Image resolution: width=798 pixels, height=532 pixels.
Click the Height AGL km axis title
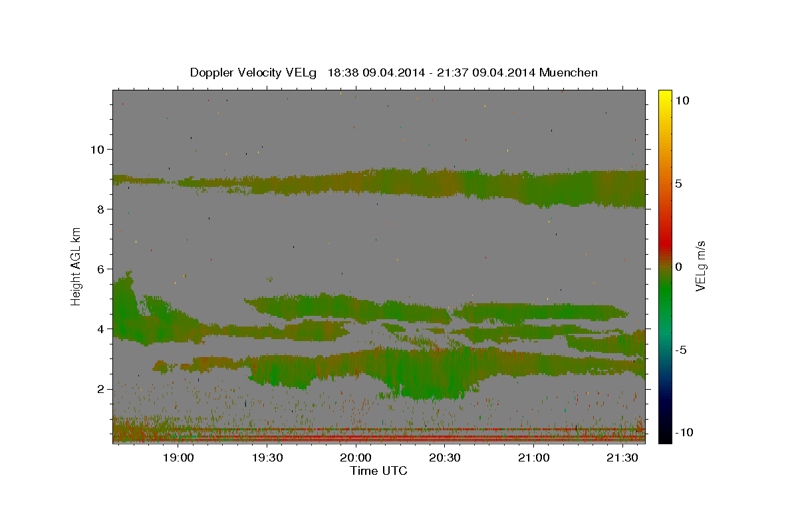pos(76,267)
